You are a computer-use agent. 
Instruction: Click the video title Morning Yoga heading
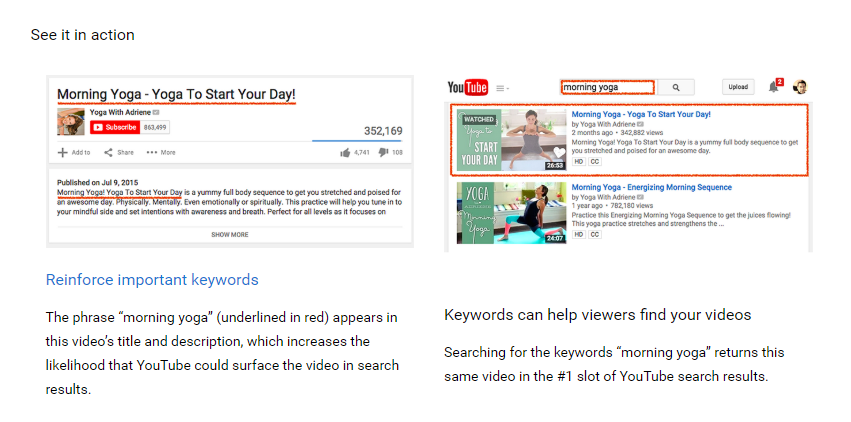pos(176,94)
